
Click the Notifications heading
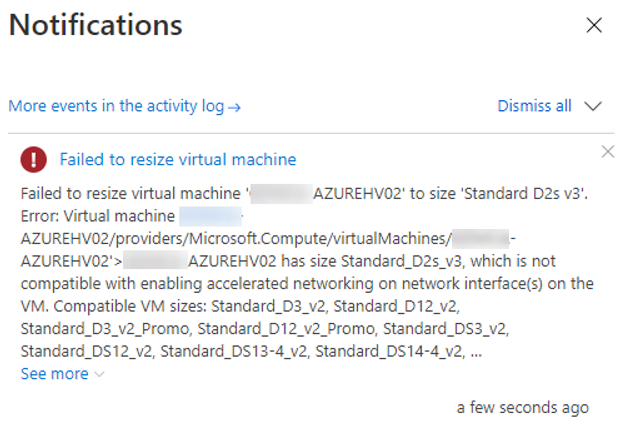tap(96, 25)
